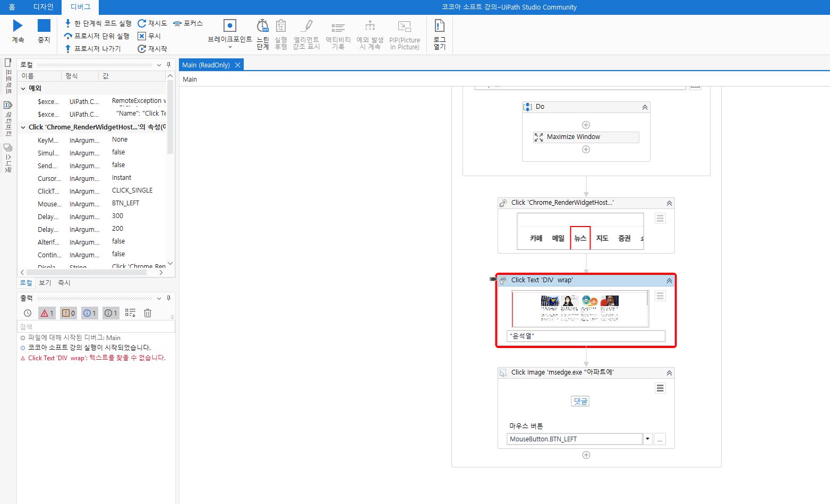Viewport: 830px width, 504px height.
Task: Pin the 로컬 panel
Action: [169, 65]
